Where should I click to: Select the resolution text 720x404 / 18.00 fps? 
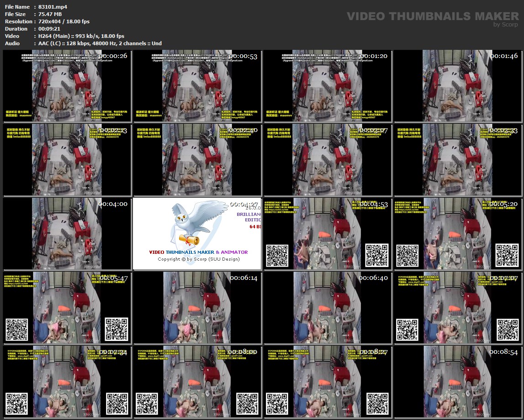pyautogui.click(x=64, y=21)
